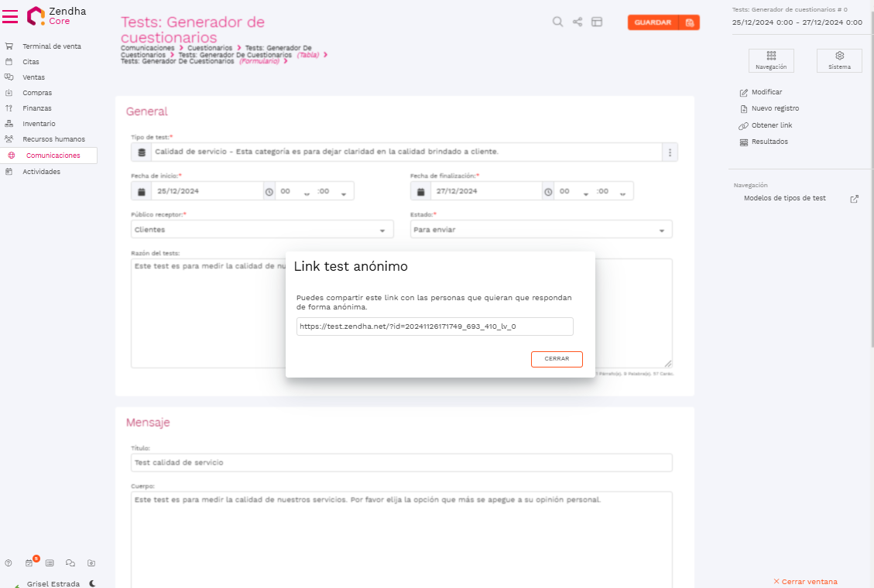Open Inventario in the sidebar
The image size is (874, 588).
[39, 124]
